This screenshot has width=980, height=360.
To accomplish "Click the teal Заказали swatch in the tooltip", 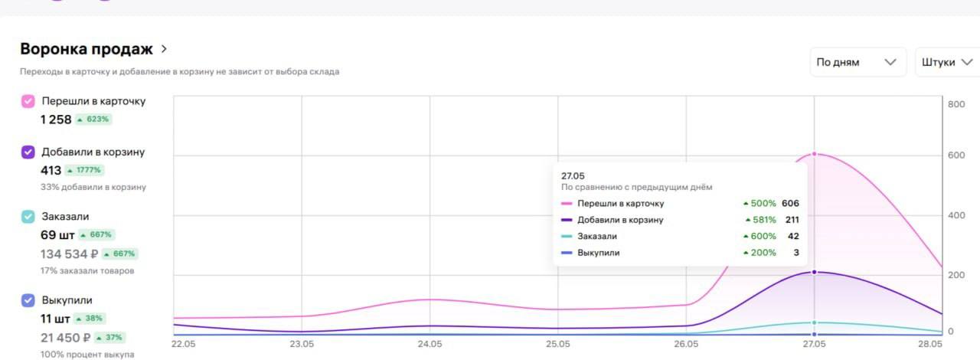I will coord(567,236).
